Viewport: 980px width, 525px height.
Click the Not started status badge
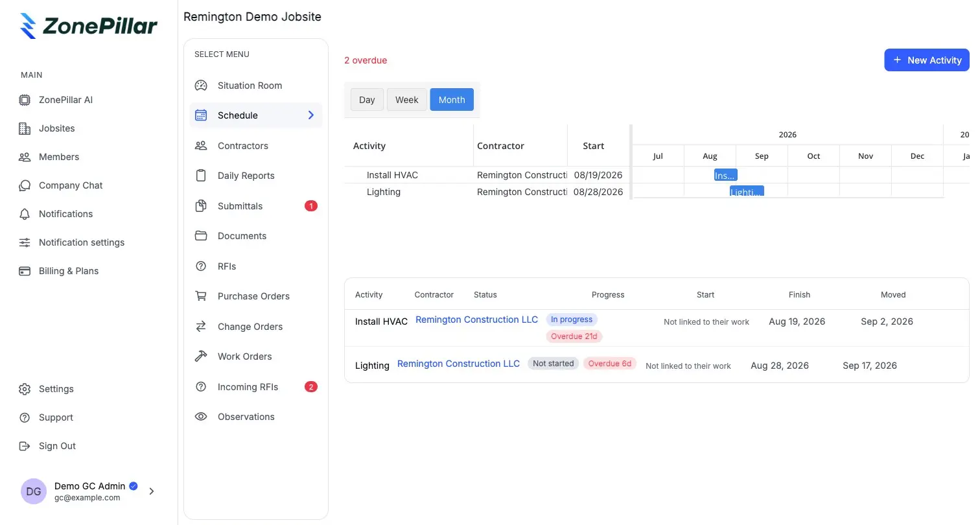(553, 364)
